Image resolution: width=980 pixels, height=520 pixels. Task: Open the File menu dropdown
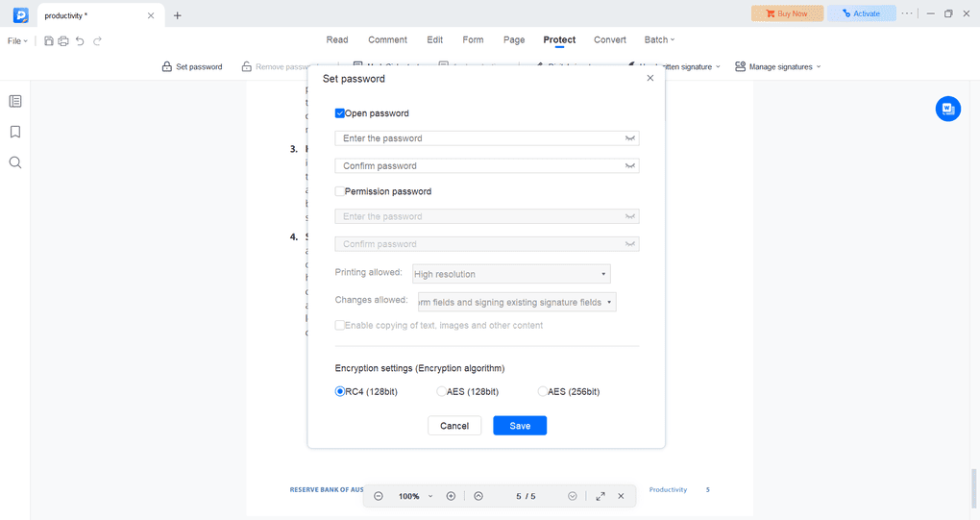coord(17,41)
